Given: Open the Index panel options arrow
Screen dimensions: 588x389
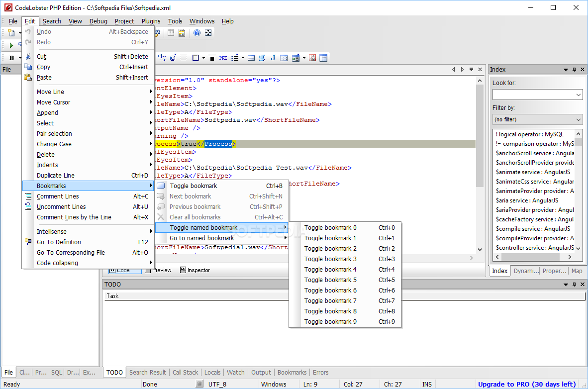Looking at the screenshot, I should (x=566, y=70).
